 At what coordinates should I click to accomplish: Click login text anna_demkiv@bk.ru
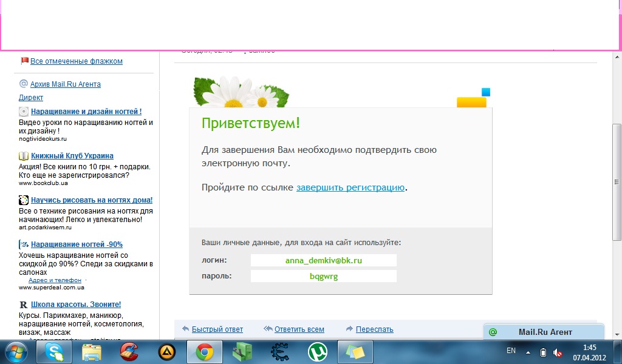(x=323, y=260)
